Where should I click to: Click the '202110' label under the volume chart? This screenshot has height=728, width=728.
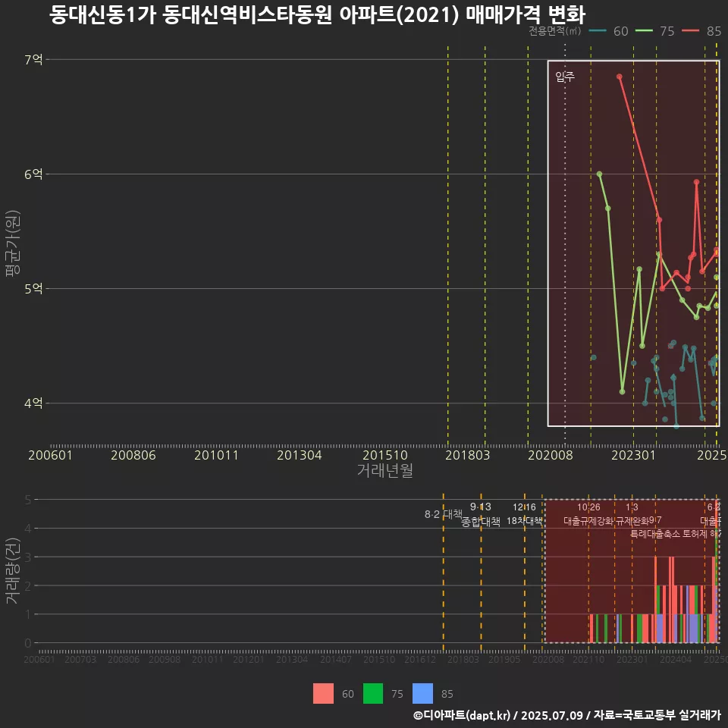click(x=588, y=659)
